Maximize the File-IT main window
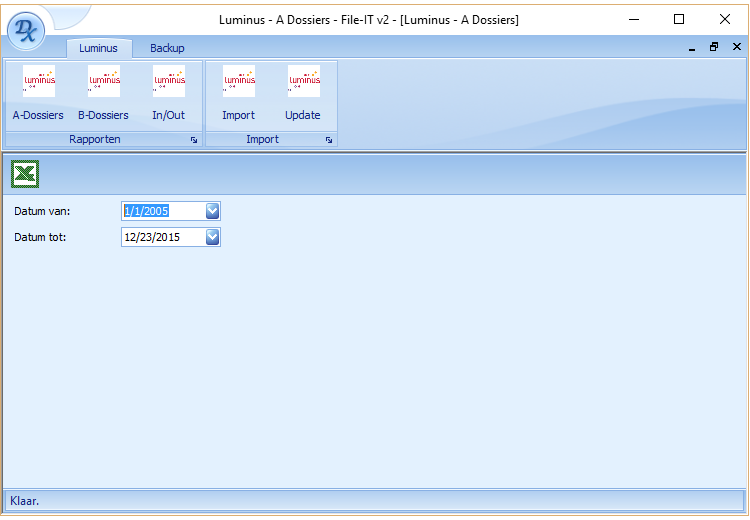750x520 pixels. (x=679, y=20)
